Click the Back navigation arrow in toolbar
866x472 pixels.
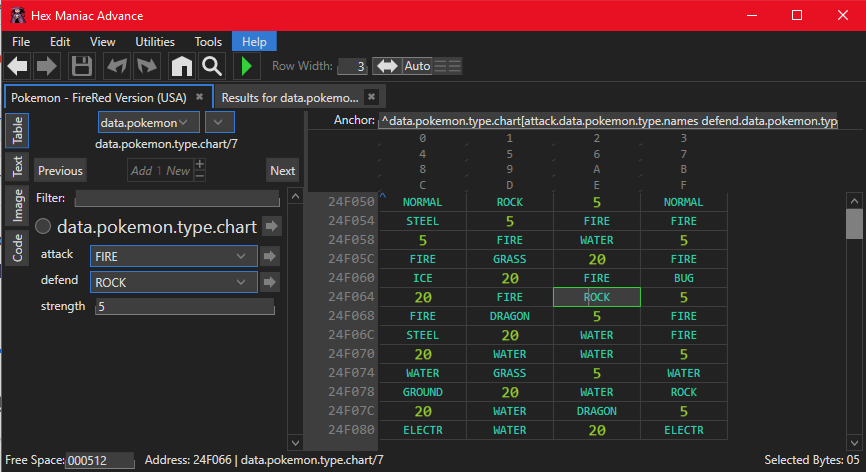(18, 67)
